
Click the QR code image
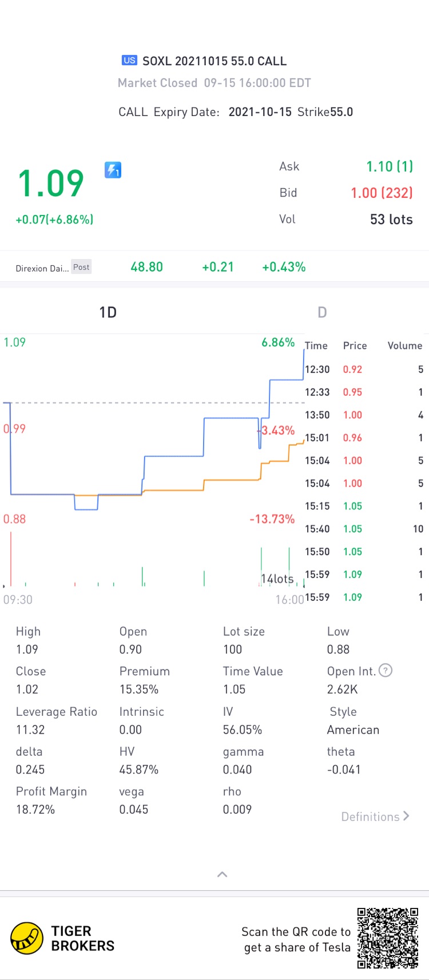click(x=388, y=938)
